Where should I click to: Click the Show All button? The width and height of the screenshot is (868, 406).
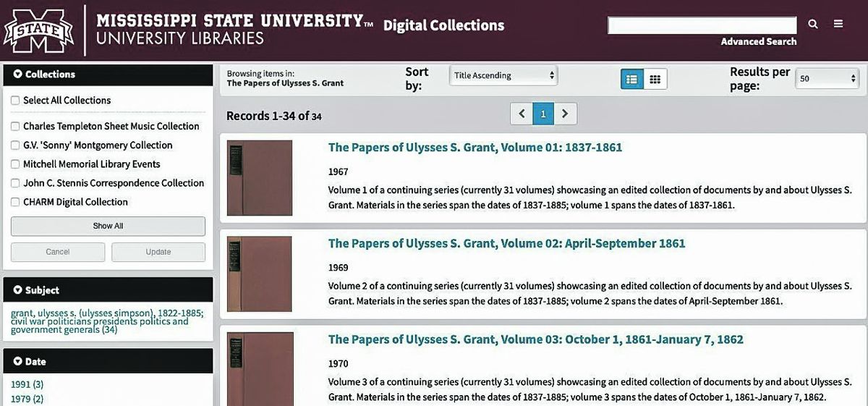point(108,226)
